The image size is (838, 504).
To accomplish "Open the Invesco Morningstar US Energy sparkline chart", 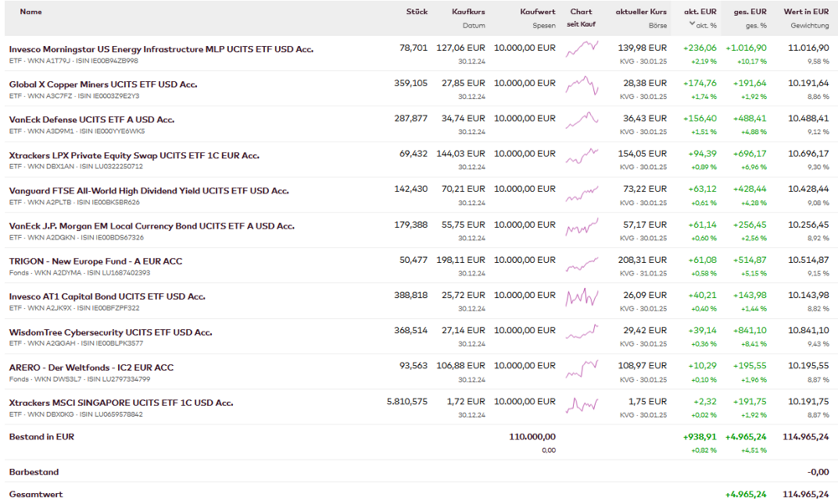I will (x=582, y=49).
